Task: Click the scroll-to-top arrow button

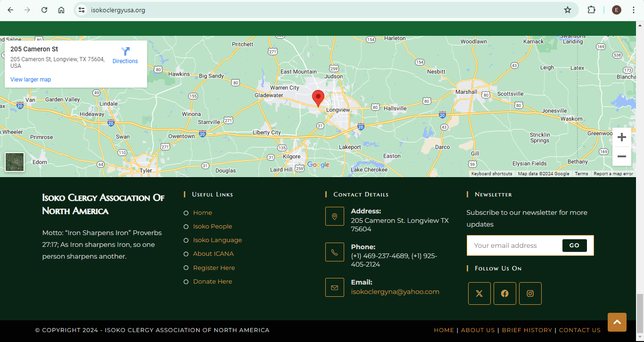Action: [617, 322]
